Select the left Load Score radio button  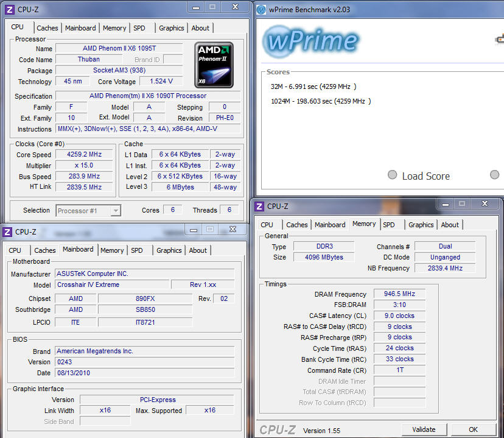393,174
